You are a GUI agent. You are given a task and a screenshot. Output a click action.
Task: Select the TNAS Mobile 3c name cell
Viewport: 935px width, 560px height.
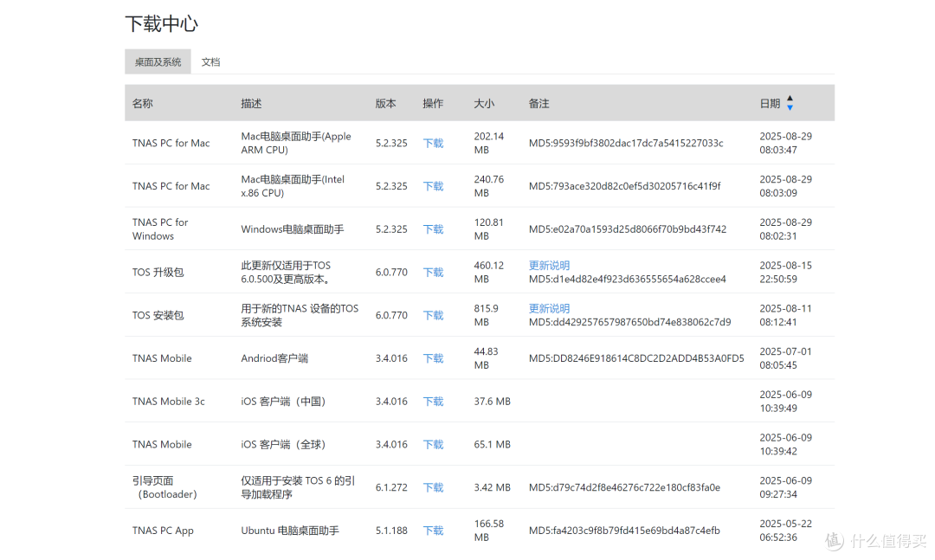pyautogui.click(x=169, y=402)
